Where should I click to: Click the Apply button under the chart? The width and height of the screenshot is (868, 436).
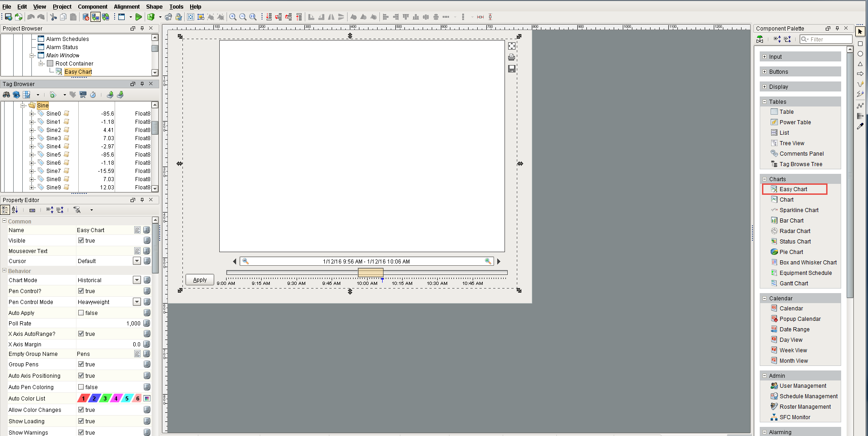tap(200, 280)
